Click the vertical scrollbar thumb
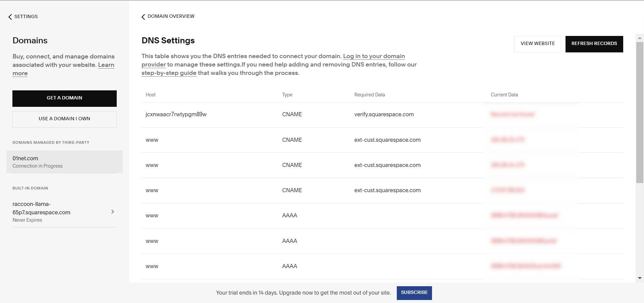 (640, 113)
